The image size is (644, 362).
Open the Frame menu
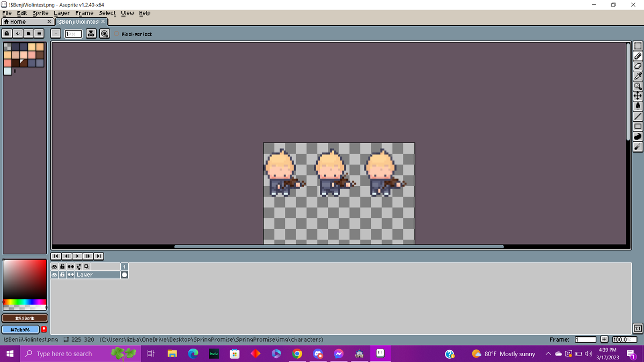(x=84, y=13)
